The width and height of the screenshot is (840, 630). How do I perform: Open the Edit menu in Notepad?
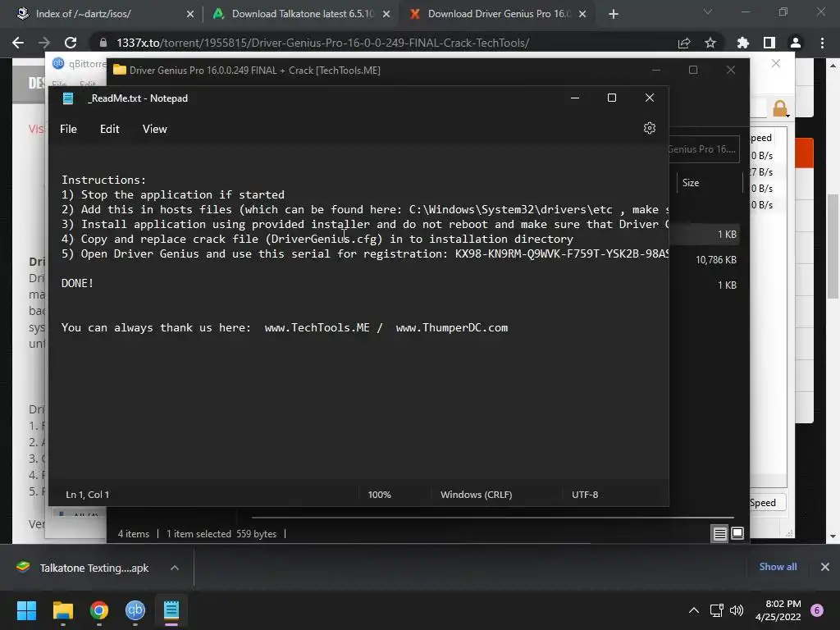tap(109, 129)
